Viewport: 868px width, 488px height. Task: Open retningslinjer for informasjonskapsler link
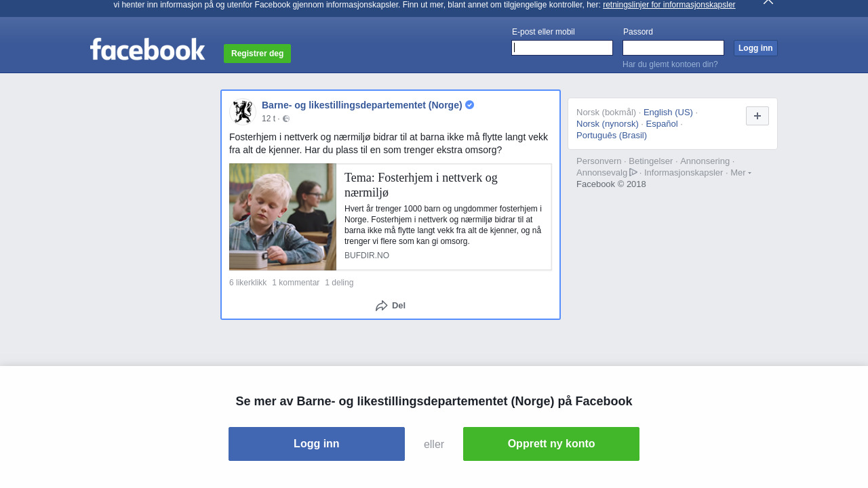669,5
